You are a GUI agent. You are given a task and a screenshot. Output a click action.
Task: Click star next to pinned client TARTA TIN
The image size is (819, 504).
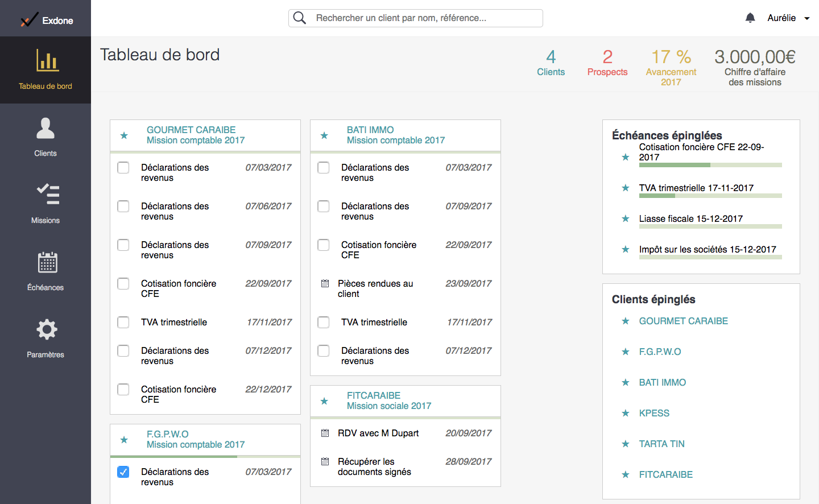coord(626,444)
